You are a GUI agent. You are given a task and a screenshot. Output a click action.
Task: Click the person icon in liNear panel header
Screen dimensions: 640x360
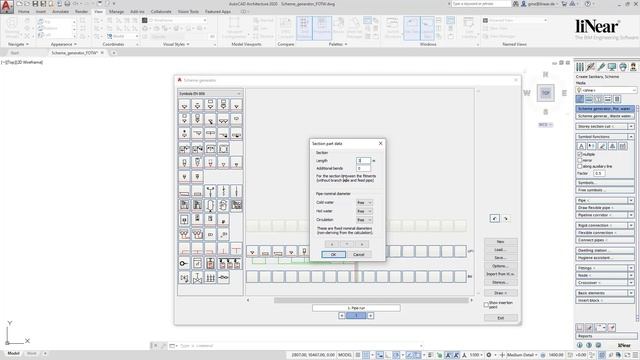pyautogui.click(x=633, y=67)
